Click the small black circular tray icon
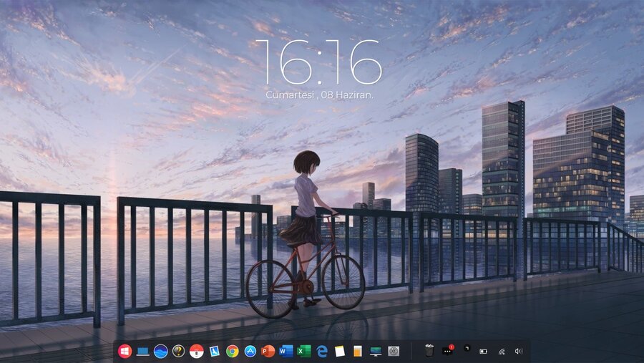 coord(467,348)
